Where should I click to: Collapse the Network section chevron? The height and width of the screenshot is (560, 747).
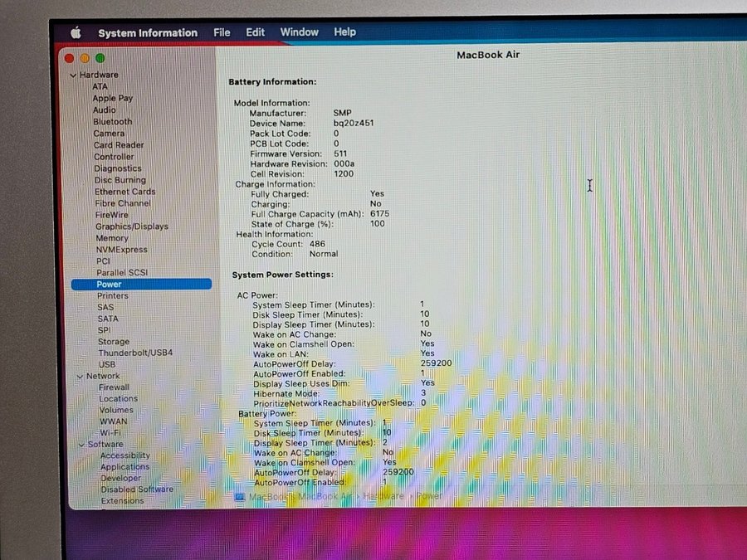tap(80, 376)
